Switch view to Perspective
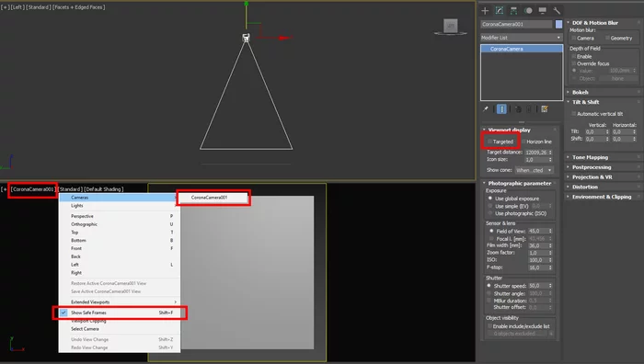The width and height of the screenshot is (644, 364). pyautogui.click(x=119, y=216)
